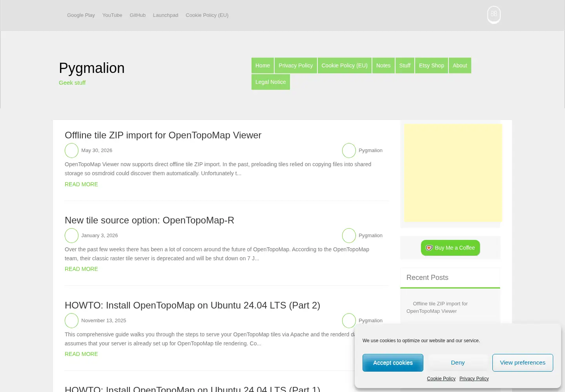Click date icon beside January 3, 2026
This screenshot has width=565, height=392.
click(71, 236)
